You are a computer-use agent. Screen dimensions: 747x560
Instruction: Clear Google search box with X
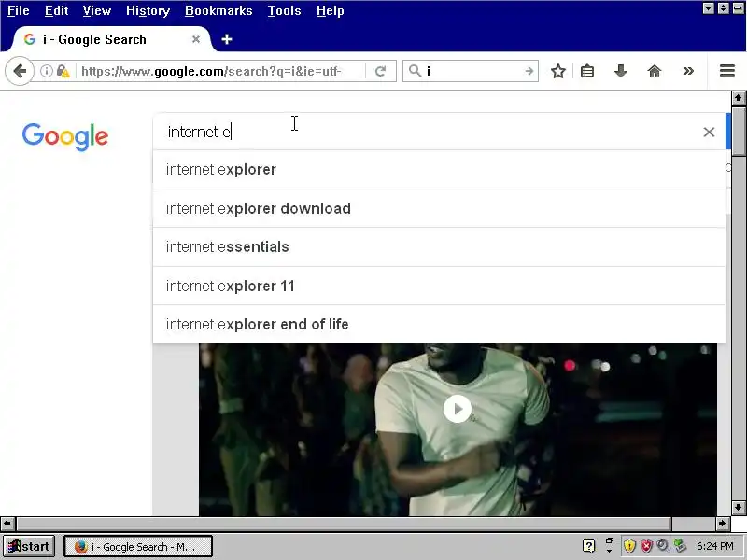(709, 132)
